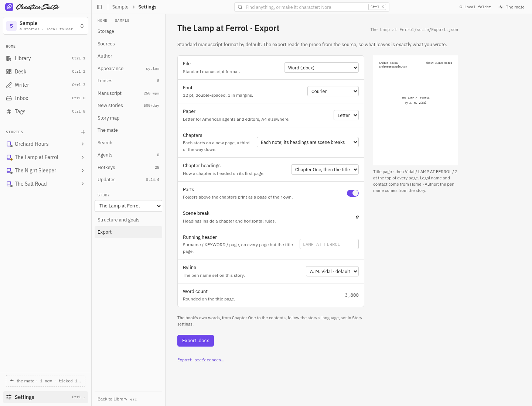Screen dimensions: 532x406
Task: Add a new story with plus icon
Action: click(83, 132)
